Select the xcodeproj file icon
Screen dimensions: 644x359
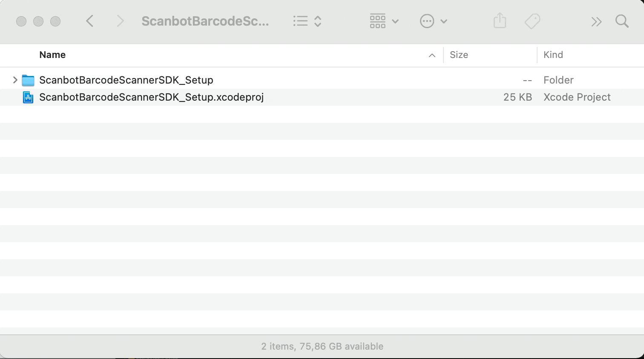coord(28,97)
